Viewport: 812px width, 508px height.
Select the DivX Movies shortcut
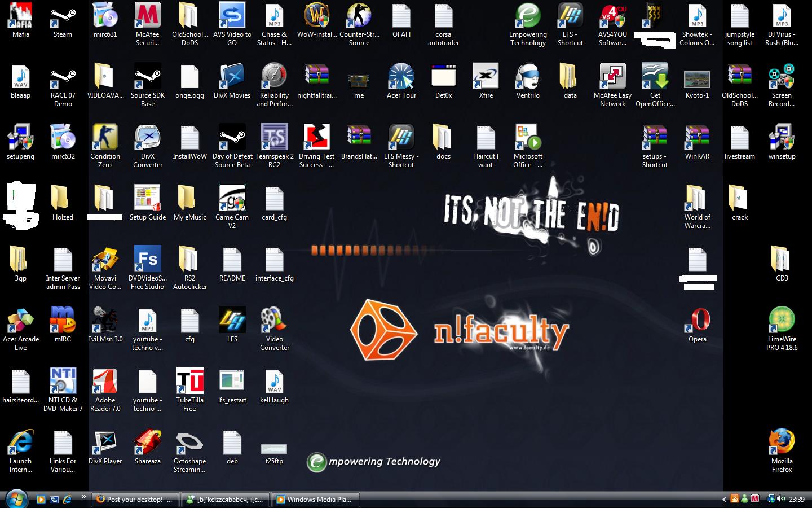pos(232,81)
